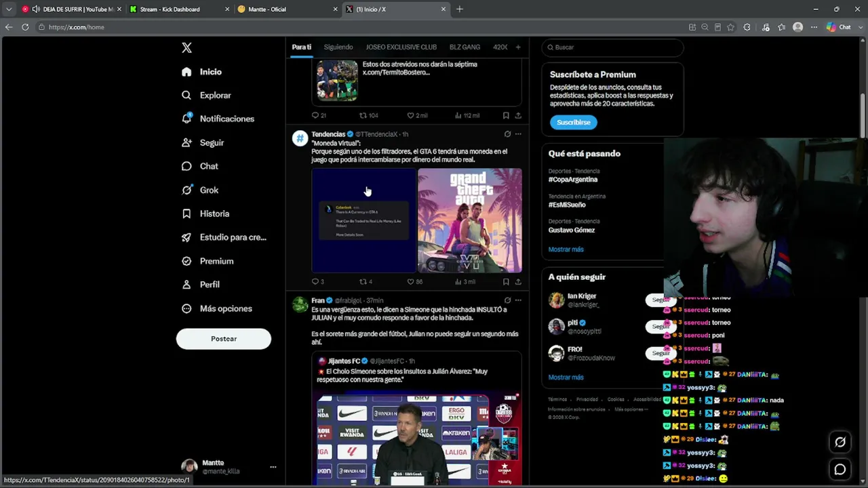Open the x.com/TermitoBostero link

[x=396, y=73]
